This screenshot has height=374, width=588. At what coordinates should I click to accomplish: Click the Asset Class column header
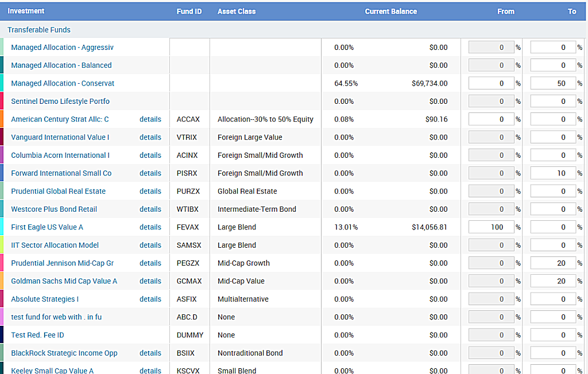[237, 11]
